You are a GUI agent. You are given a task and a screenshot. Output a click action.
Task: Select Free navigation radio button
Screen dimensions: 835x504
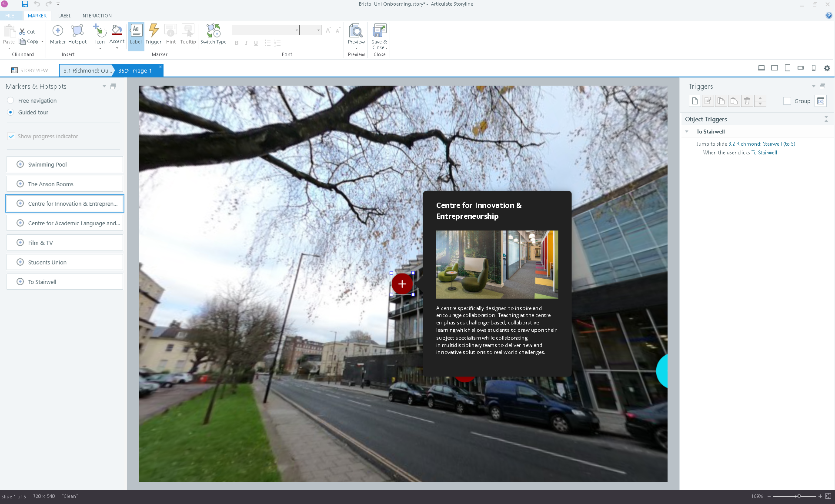[x=11, y=100]
